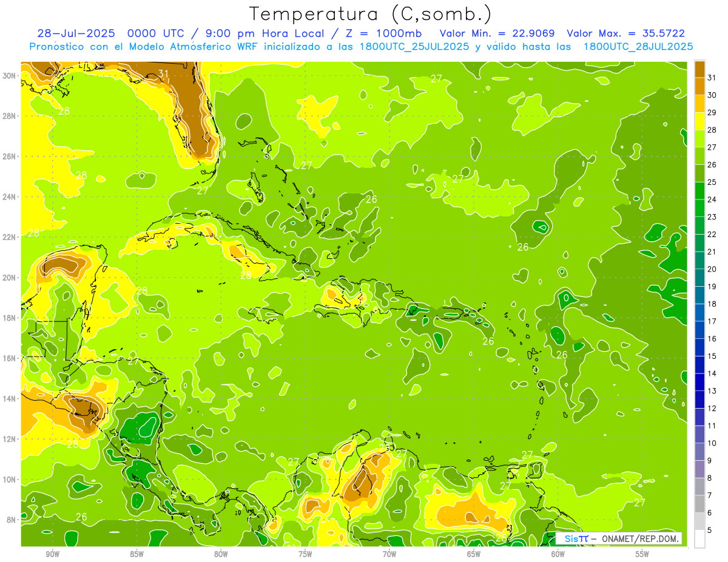Select the '1800UTC_28JUL2025' valid-until text
This screenshot has width=728, height=562.
pos(638,47)
